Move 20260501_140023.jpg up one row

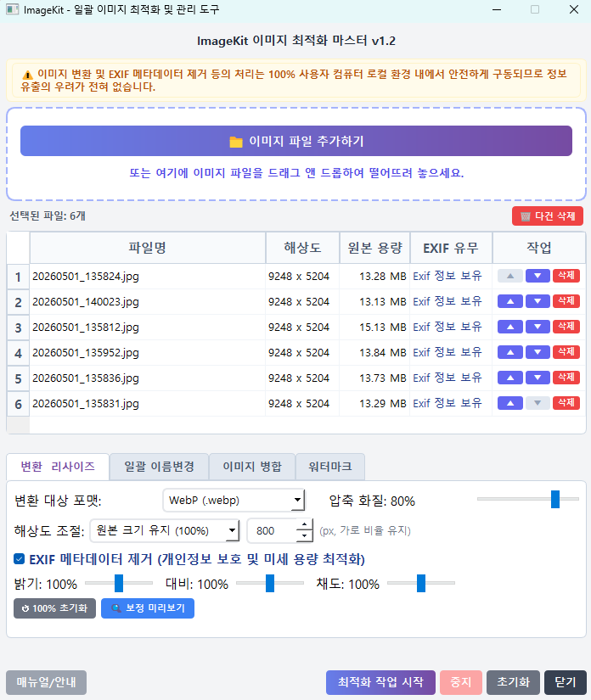tap(510, 301)
